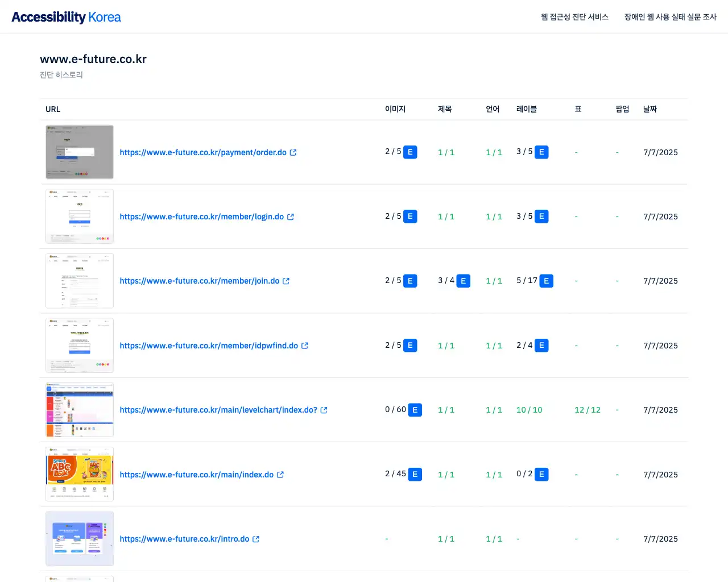Click the 제목 column header

[x=445, y=109]
